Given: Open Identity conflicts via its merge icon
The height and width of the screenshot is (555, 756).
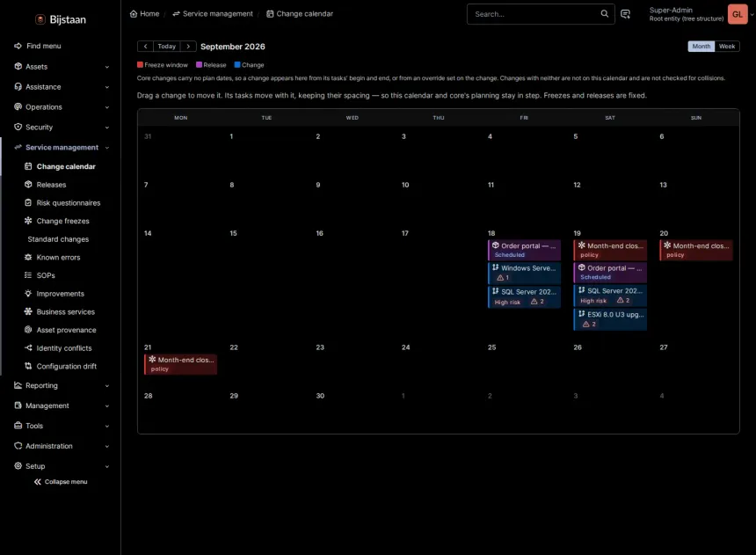Looking at the screenshot, I should click(x=28, y=348).
